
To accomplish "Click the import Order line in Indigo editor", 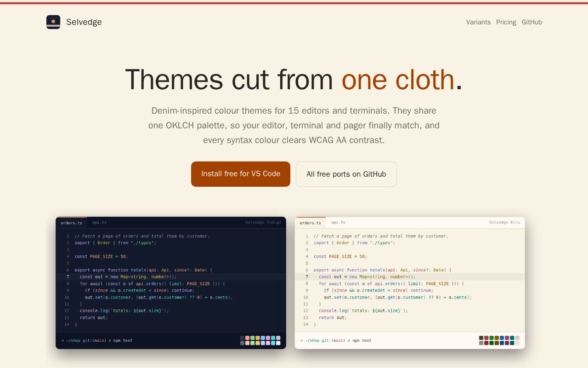I will 115,243.
